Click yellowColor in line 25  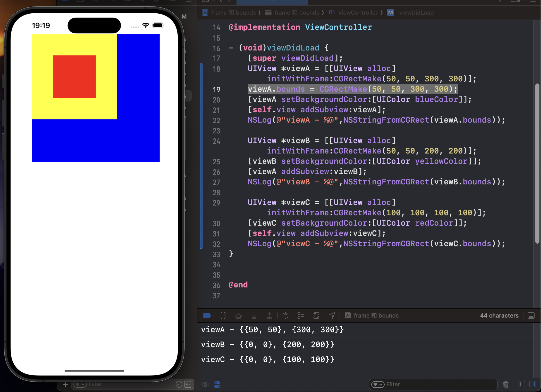click(441, 161)
